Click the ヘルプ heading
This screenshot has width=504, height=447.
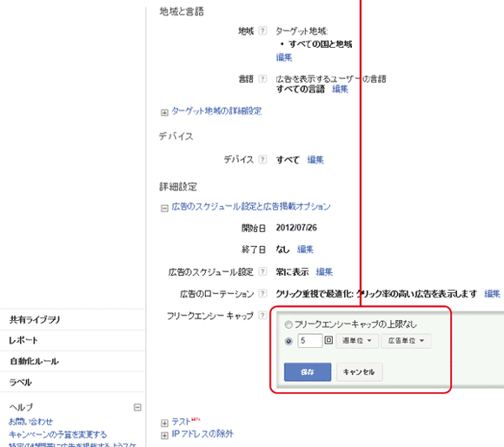coord(21,407)
